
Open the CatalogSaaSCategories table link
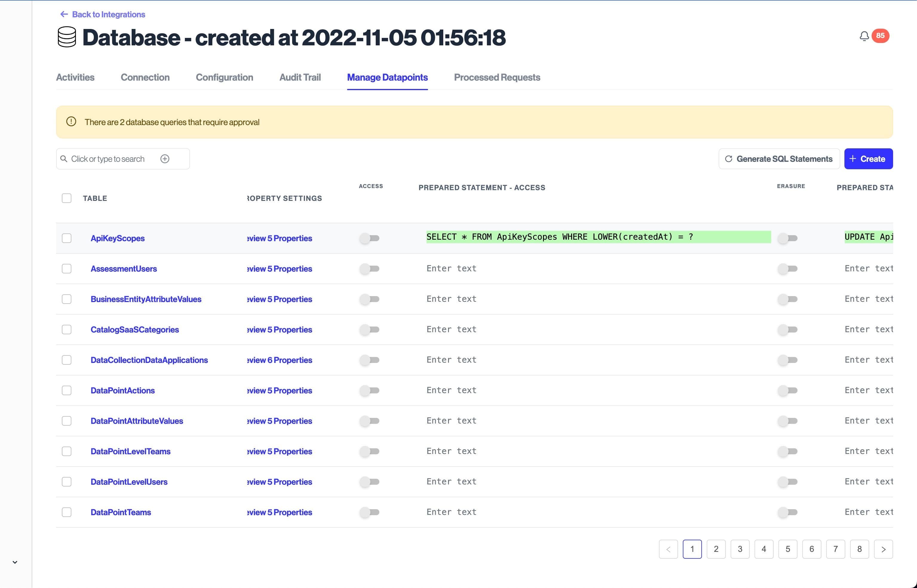(x=134, y=330)
